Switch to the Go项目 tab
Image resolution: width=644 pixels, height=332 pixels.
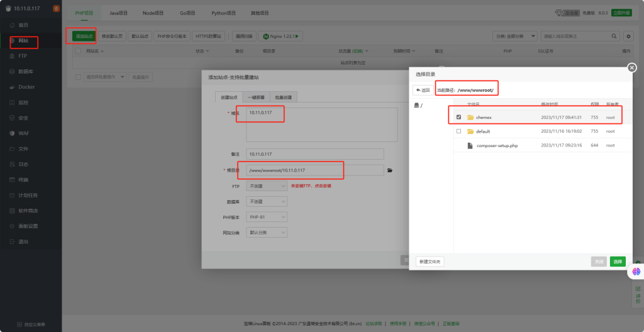pos(187,13)
